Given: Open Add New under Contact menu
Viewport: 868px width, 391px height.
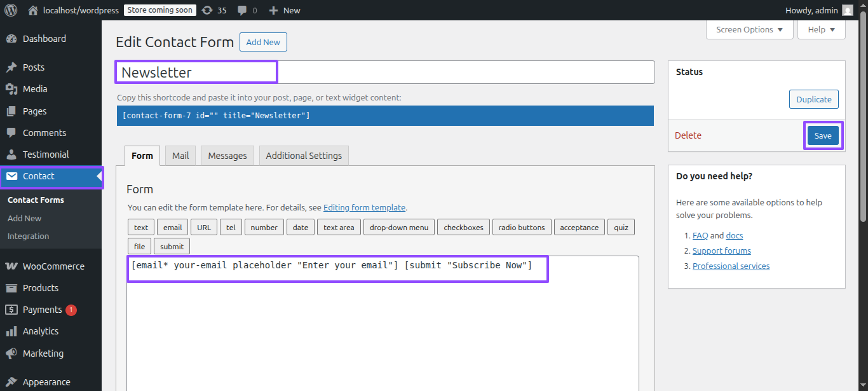Looking at the screenshot, I should coord(24,218).
